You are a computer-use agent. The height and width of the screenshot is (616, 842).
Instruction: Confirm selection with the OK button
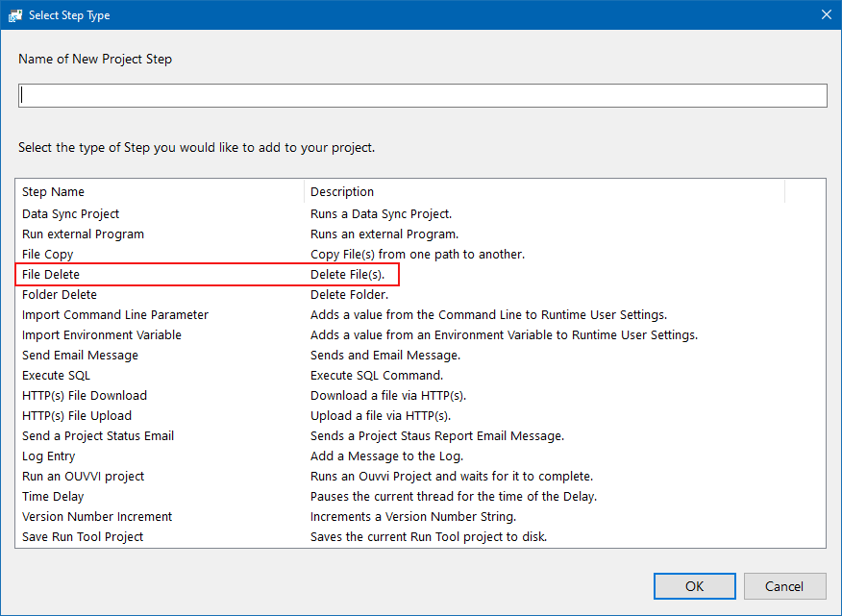(694, 586)
